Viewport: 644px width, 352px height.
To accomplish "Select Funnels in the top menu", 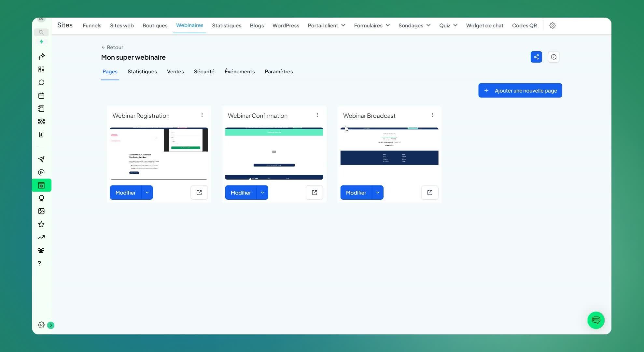I will (x=92, y=25).
